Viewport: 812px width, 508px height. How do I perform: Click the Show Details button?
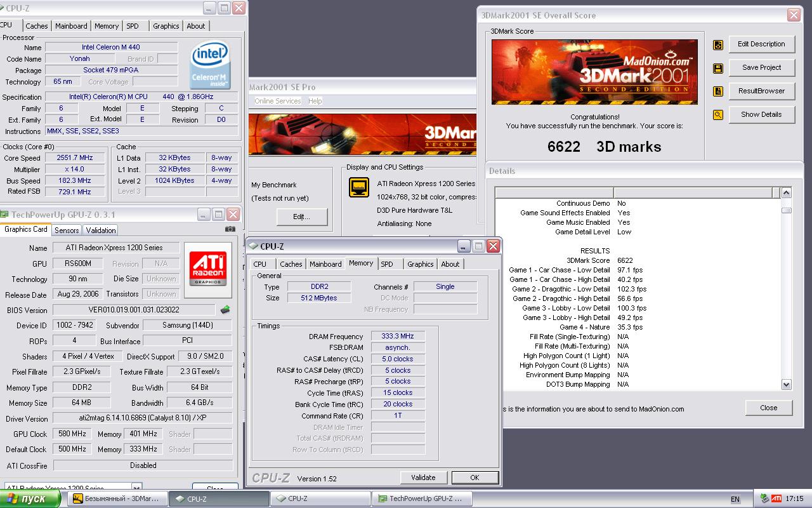(761, 115)
